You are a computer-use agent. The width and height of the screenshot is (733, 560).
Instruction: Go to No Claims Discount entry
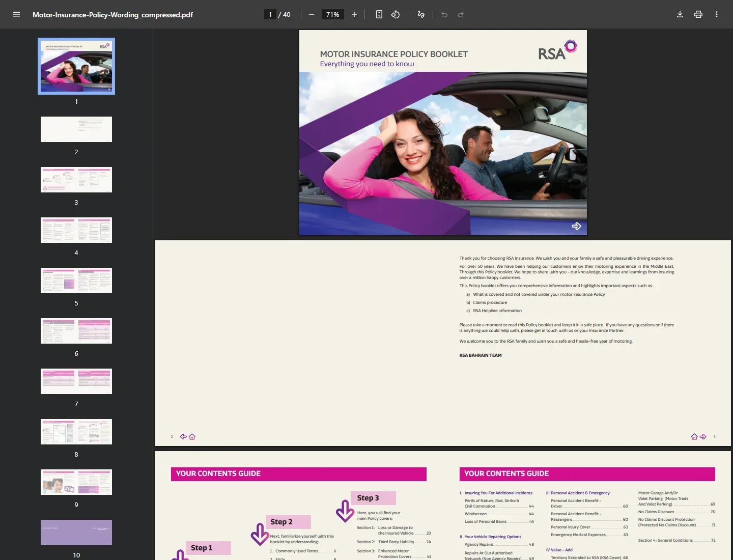pyautogui.click(x=676, y=512)
